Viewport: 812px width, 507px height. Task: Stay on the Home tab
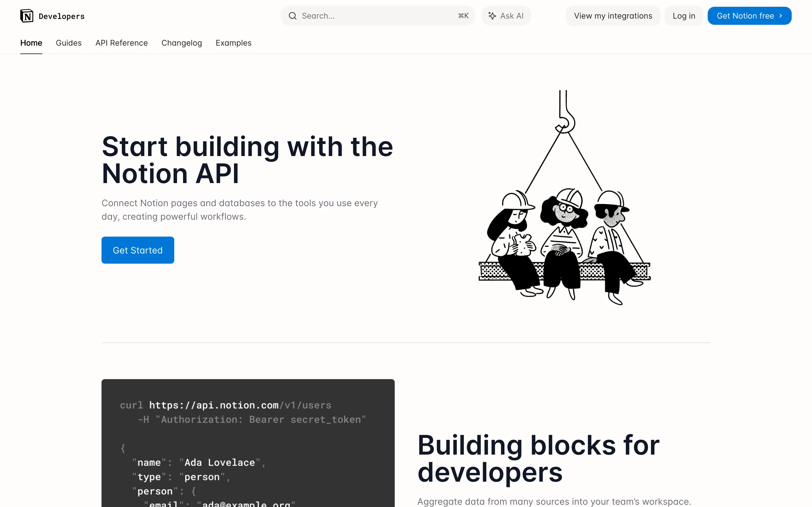31,43
